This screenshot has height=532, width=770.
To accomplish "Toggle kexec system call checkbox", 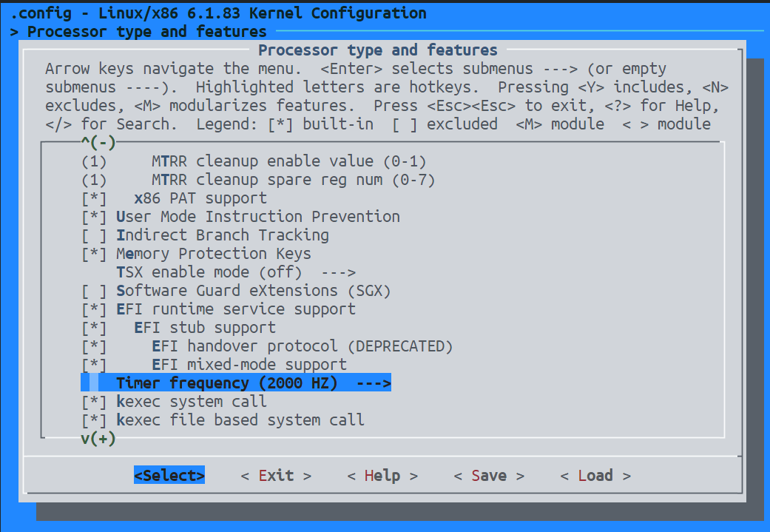I will tap(94, 402).
